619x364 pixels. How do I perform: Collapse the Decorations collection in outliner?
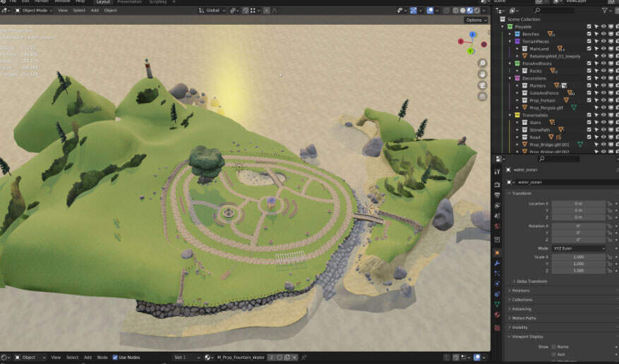[x=508, y=78]
